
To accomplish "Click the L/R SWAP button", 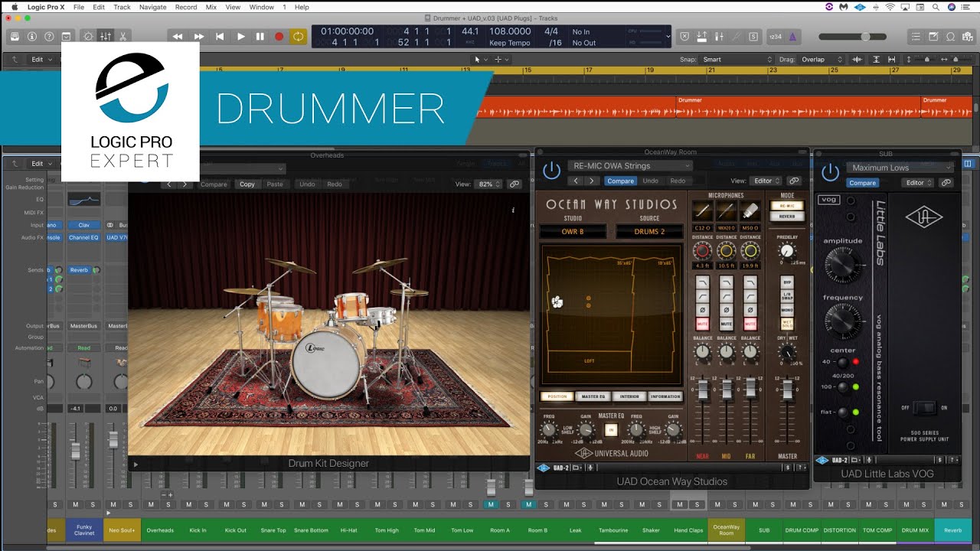I will pyautogui.click(x=786, y=295).
